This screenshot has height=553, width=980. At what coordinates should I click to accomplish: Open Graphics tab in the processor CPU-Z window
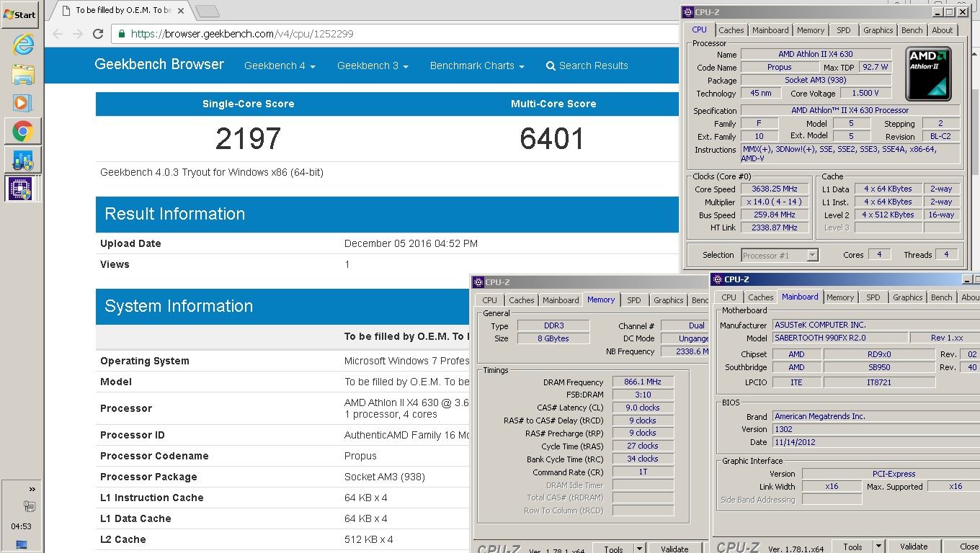tap(878, 30)
